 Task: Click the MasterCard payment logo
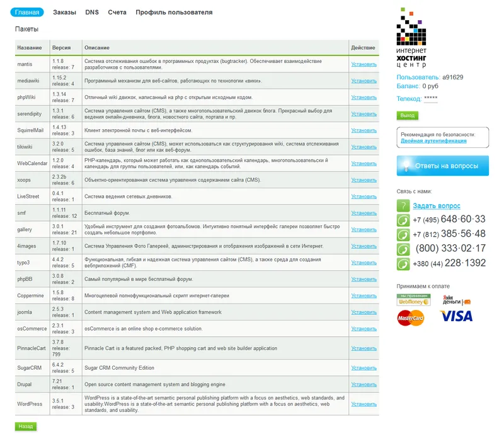click(x=411, y=318)
